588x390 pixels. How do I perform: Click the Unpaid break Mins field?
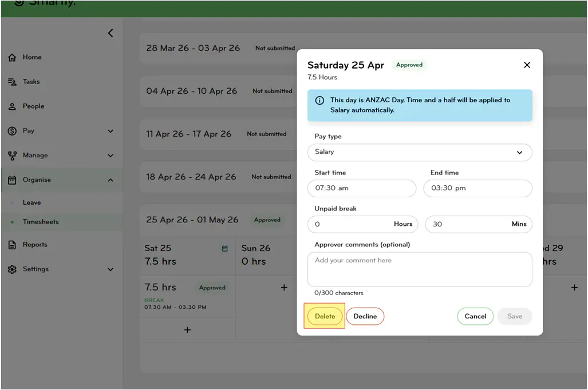(479, 224)
